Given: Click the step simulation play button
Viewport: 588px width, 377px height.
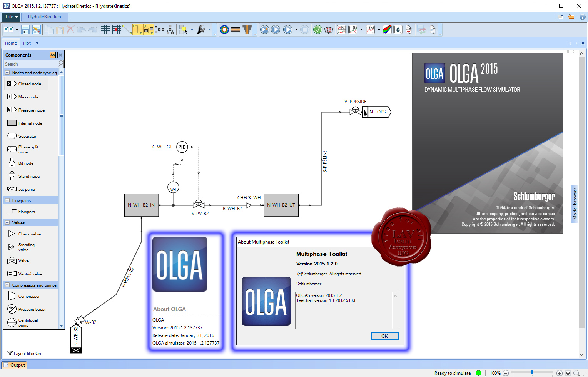Looking at the screenshot, I should coord(288,30).
